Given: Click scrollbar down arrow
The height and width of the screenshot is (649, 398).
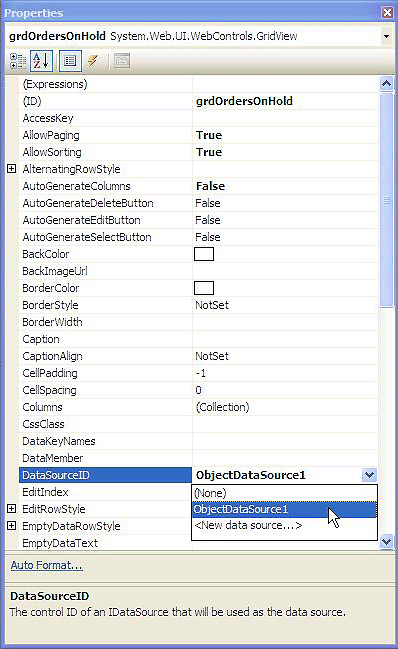Looking at the screenshot, I should 386,541.
